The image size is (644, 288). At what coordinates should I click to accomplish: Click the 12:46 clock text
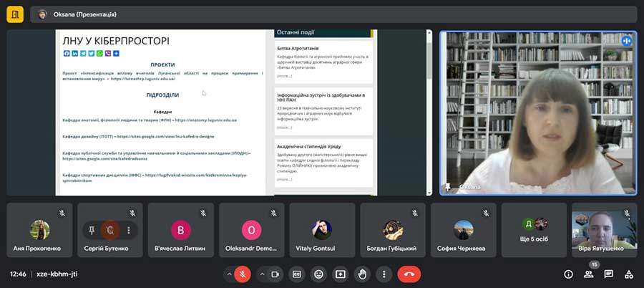coord(18,274)
